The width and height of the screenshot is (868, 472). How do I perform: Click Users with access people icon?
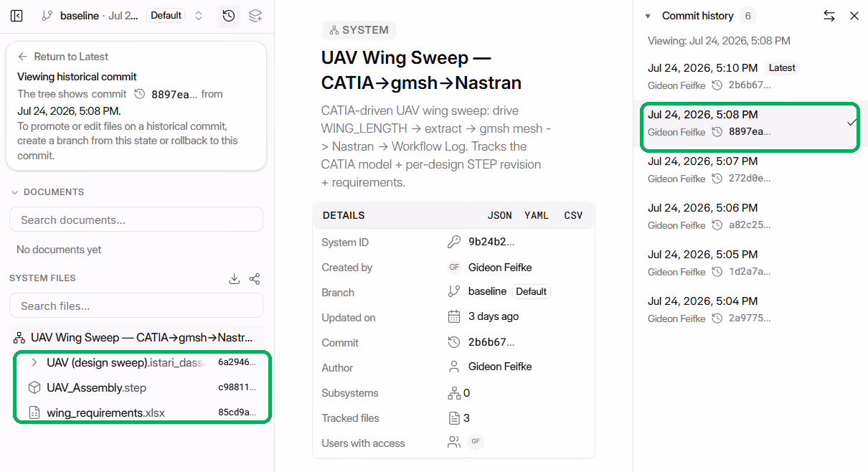coord(454,443)
